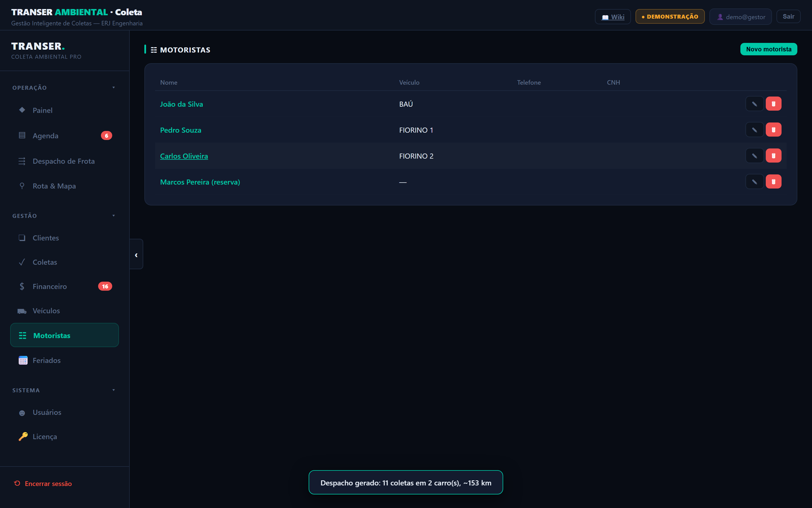The height and width of the screenshot is (508, 812).
Task: Click the demo@gestor user chip
Action: coord(741,17)
